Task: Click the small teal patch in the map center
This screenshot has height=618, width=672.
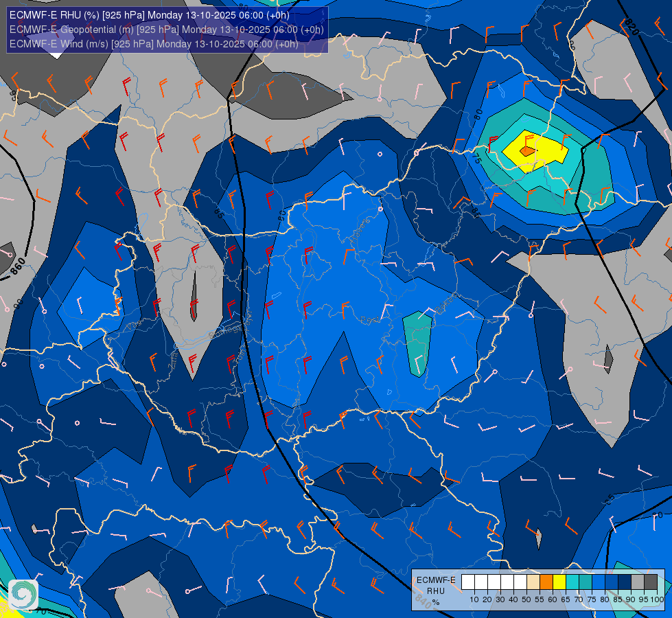Action: 417,343
